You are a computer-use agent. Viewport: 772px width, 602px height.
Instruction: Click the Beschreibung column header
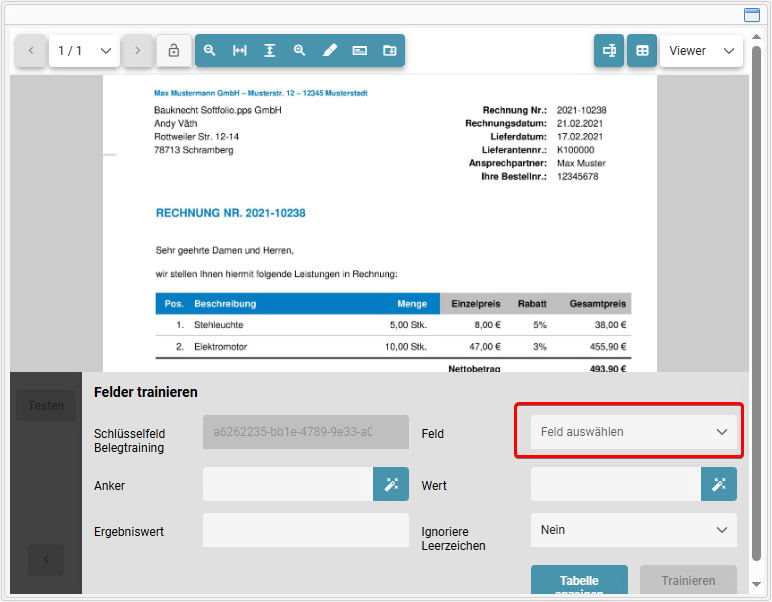(x=225, y=304)
